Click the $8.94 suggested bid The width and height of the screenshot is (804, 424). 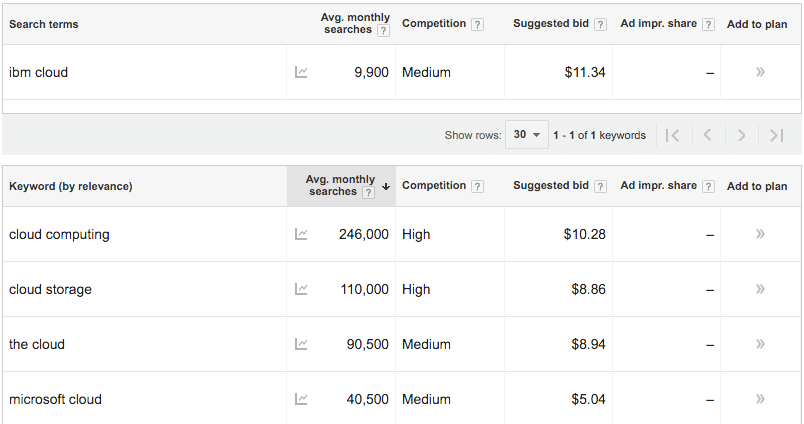click(x=589, y=344)
